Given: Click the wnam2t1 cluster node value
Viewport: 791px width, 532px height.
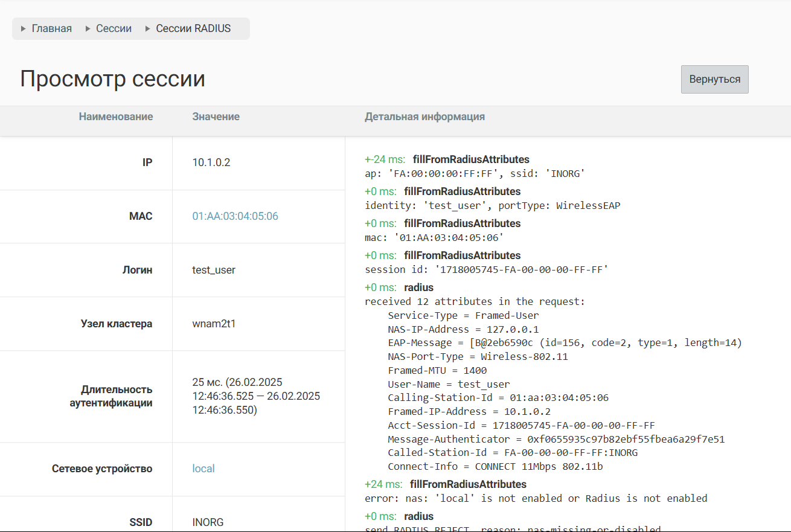Looking at the screenshot, I should pos(214,324).
